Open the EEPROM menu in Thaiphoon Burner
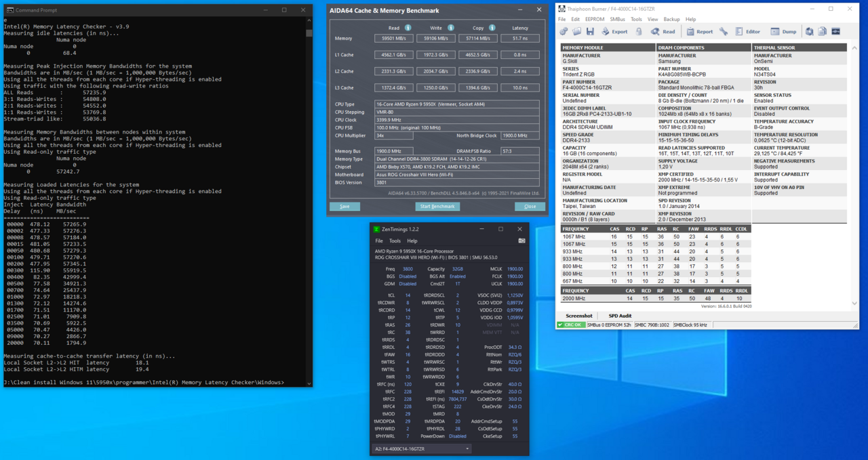 (594, 20)
